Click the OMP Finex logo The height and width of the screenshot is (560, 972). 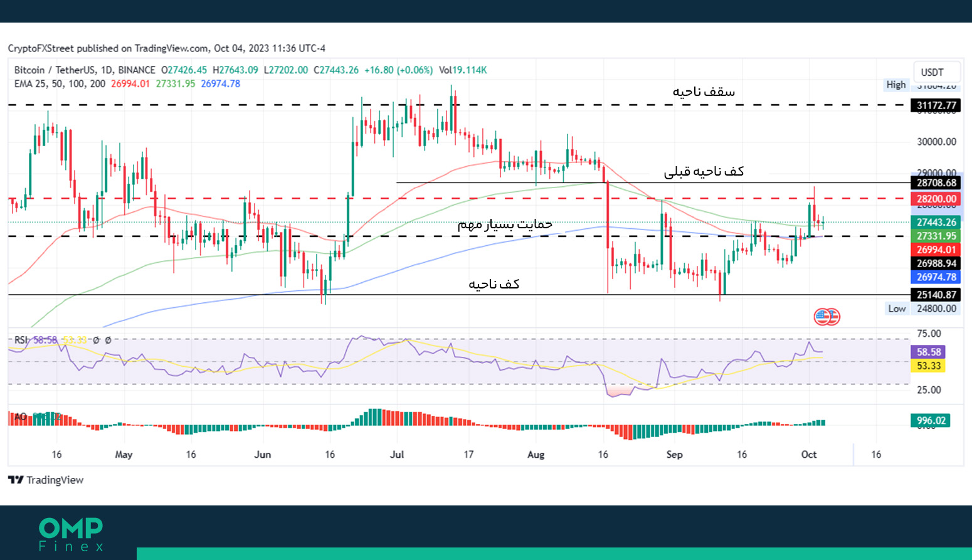71,534
